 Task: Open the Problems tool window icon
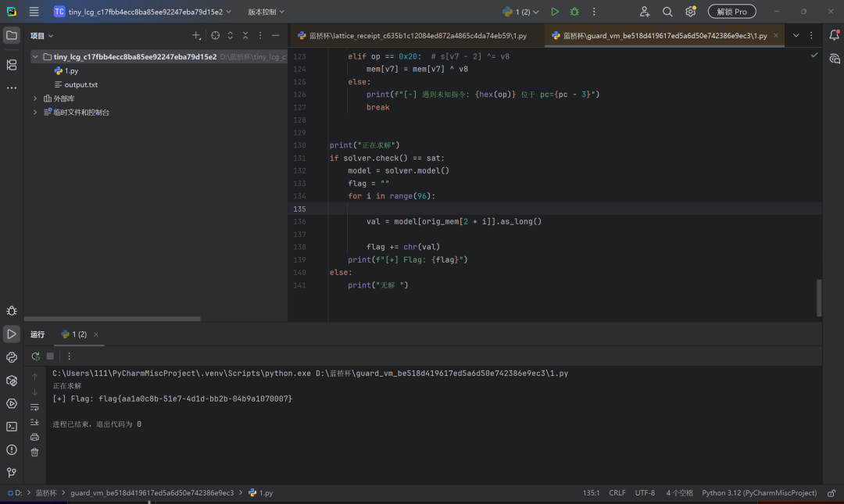click(x=11, y=449)
